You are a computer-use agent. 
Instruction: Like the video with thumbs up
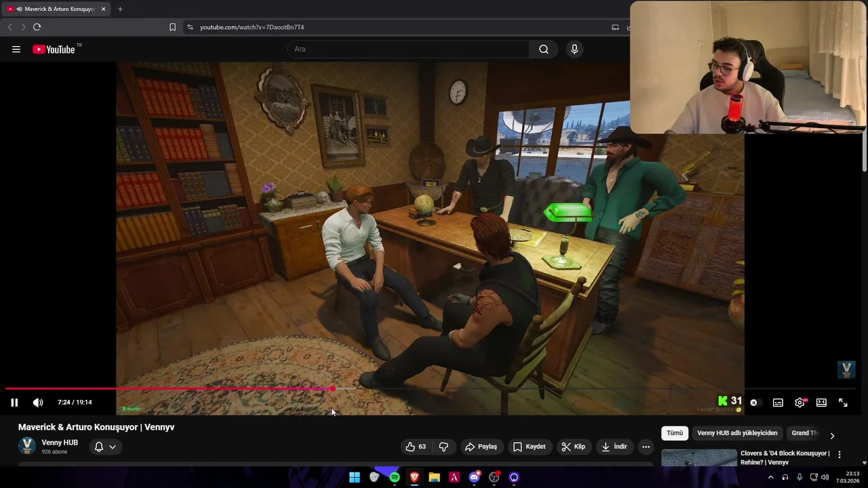416,447
